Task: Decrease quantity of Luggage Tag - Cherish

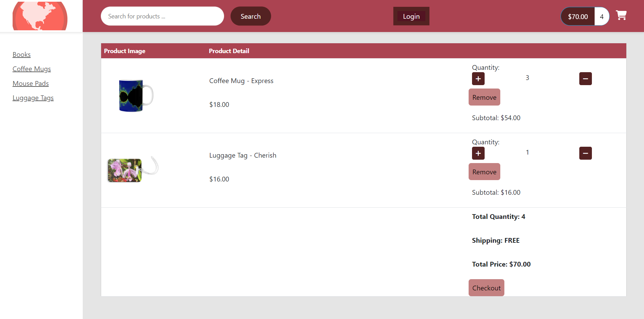Action: [585, 153]
